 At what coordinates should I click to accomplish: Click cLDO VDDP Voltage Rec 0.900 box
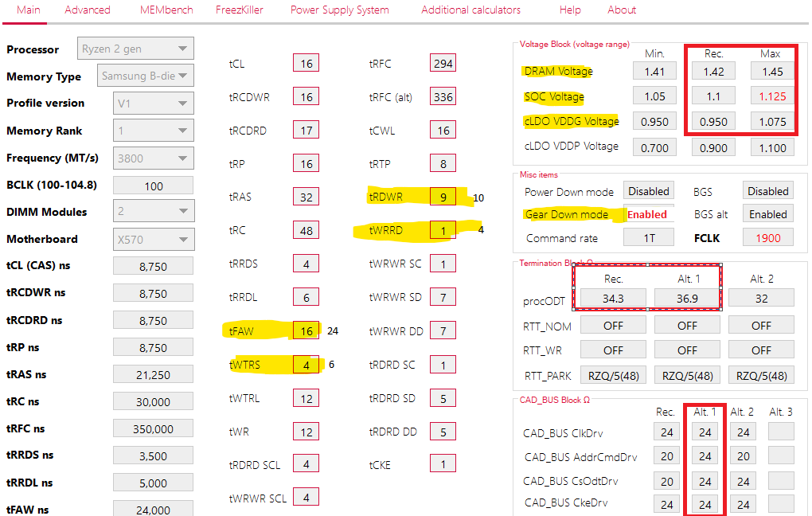point(713,147)
